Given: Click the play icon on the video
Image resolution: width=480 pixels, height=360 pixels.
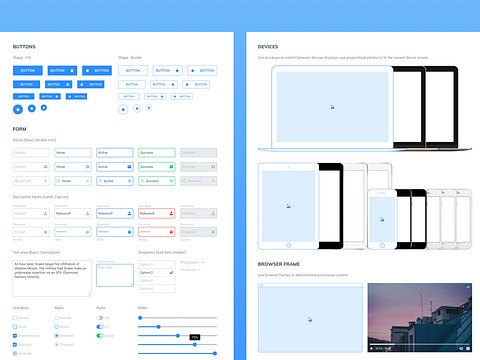Looking at the screenshot, I should (x=372, y=348).
